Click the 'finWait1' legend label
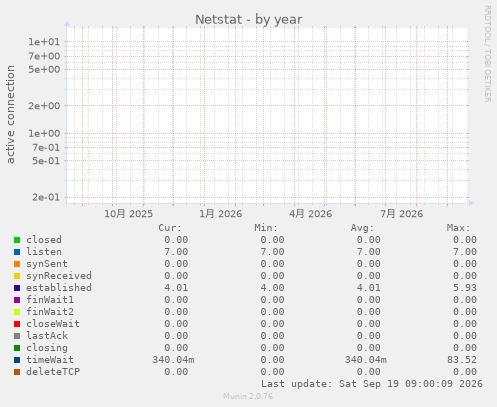Screen dimensions: 497x407 [50, 300]
